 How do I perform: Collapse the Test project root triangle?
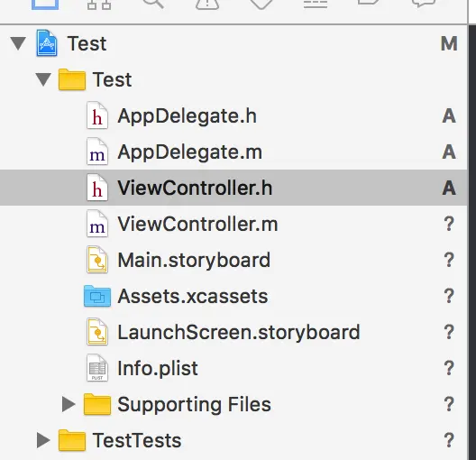pos(18,43)
